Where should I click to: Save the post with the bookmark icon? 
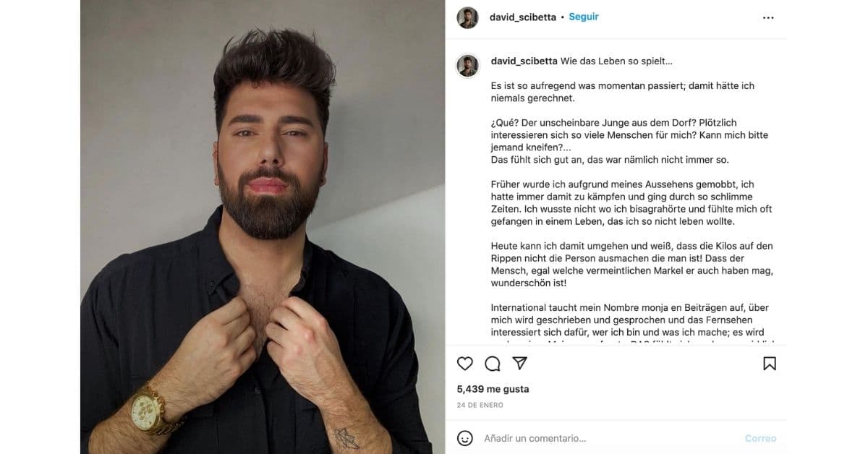tap(770, 364)
